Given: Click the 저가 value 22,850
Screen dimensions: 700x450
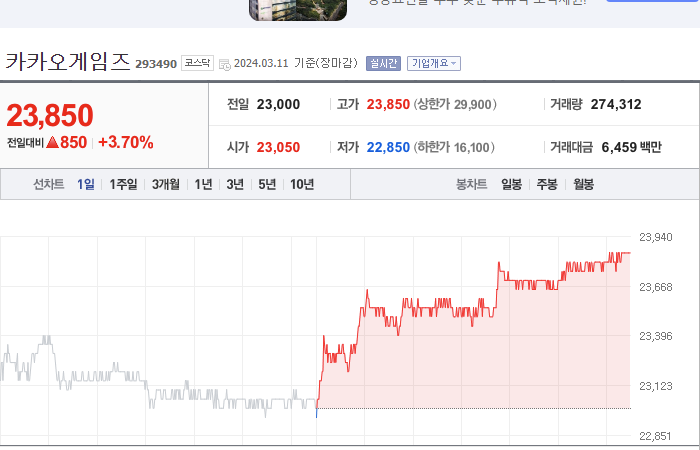Looking at the screenshot, I should pyautogui.click(x=388, y=147).
